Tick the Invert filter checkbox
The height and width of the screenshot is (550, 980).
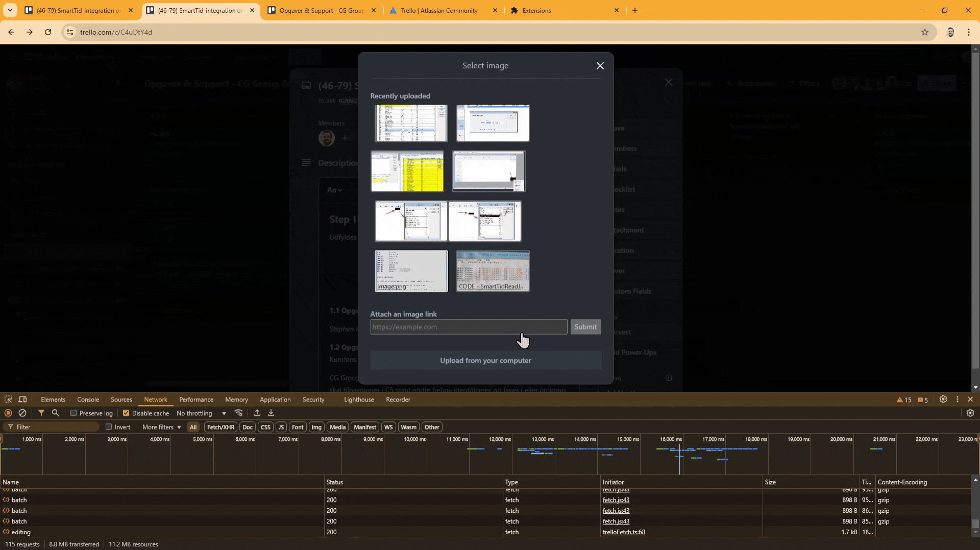[x=109, y=427]
